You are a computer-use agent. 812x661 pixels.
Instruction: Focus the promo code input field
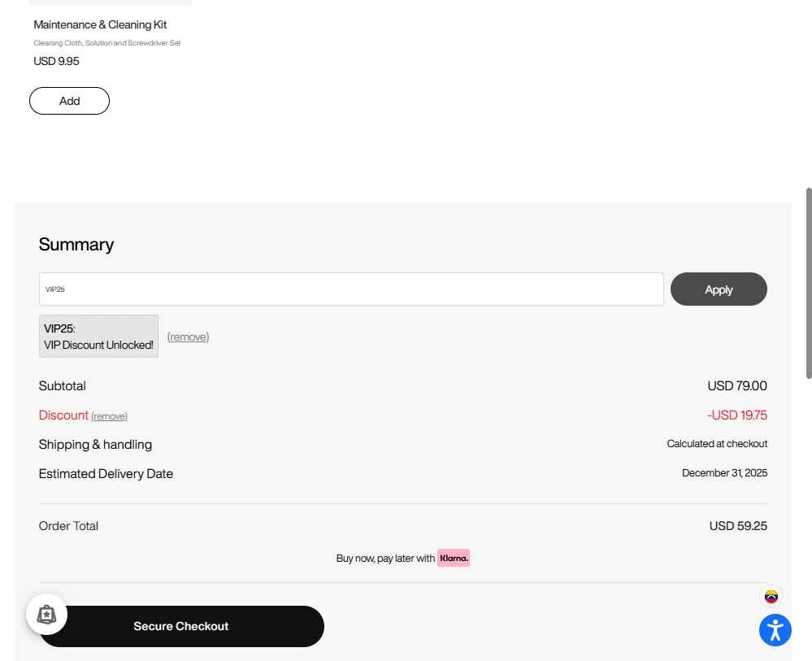(x=351, y=289)
